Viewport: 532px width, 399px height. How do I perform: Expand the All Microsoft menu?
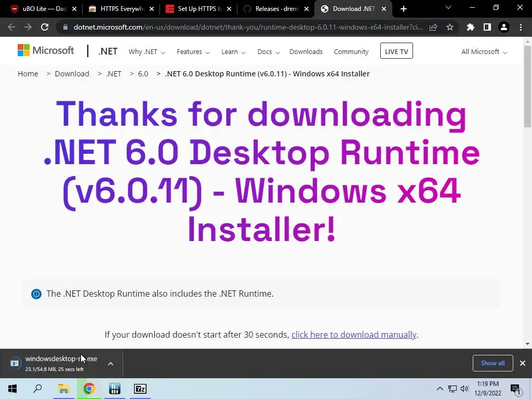[x=484, y=52]
